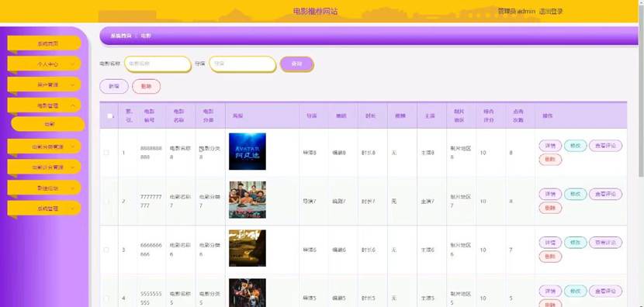Click movie number cell 6666666666
Image resolution: width=644 pixels, height=307 pixels.
coord(151,250)
